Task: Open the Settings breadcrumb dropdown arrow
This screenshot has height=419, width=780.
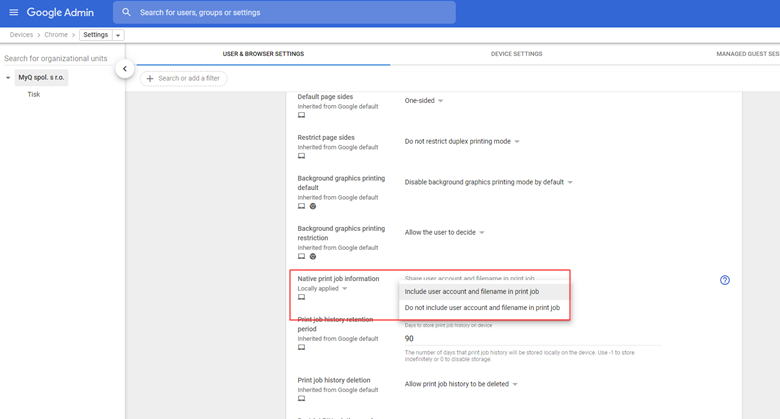Action: tap(119, 35)
